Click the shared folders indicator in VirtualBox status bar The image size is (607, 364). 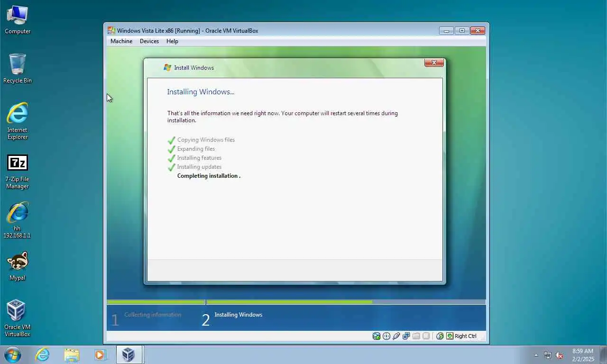(x=416, y=336)
